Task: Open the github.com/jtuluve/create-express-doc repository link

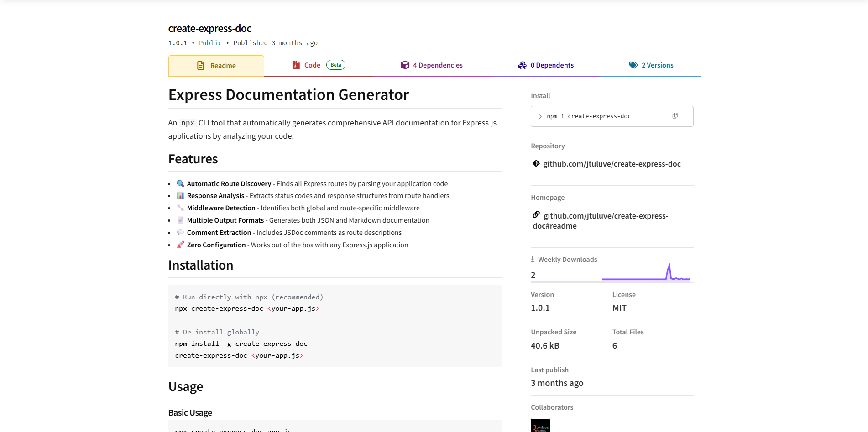Action: [x=612, y=163]
